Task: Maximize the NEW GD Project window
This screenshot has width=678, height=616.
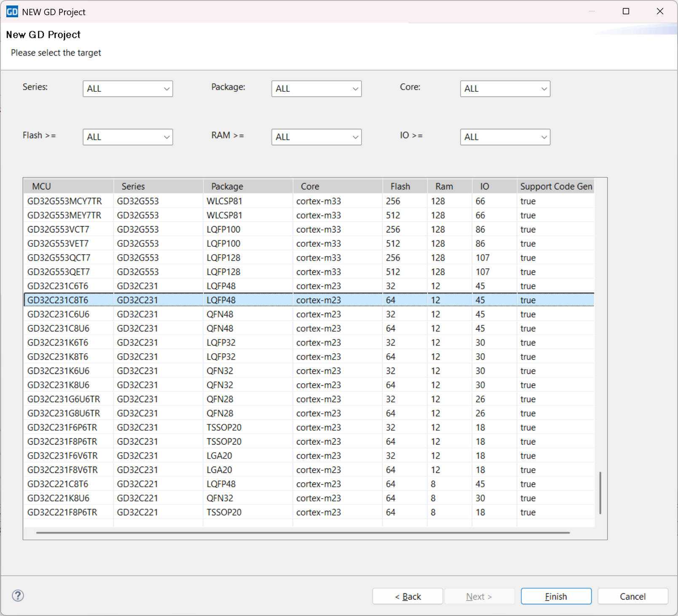Action: point(626,11)
